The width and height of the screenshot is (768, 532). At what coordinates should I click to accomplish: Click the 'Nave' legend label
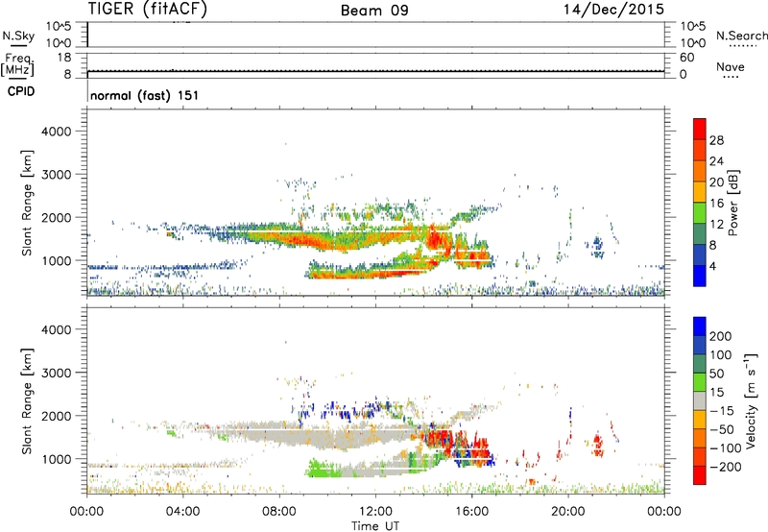[x=731, y=67]
